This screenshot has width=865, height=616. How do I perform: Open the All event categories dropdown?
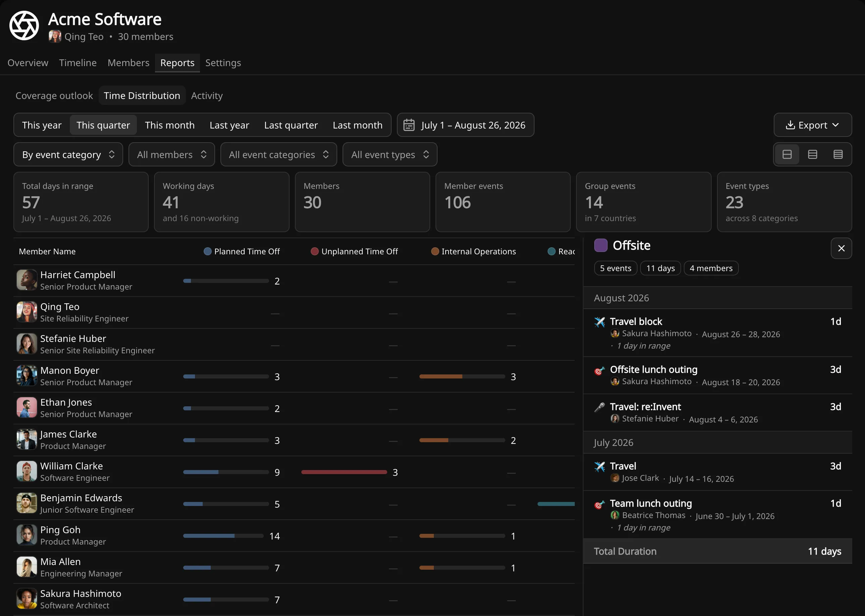(279, 154)
